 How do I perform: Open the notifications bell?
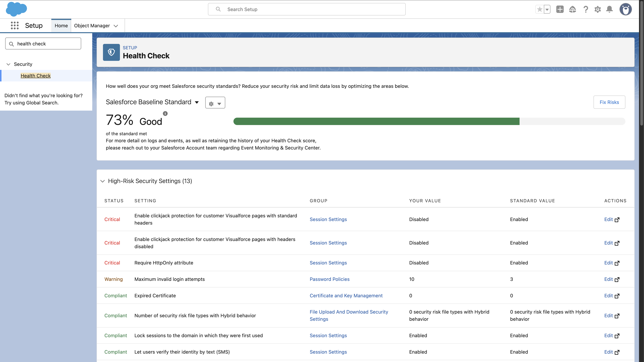click(x=609, y=10)
